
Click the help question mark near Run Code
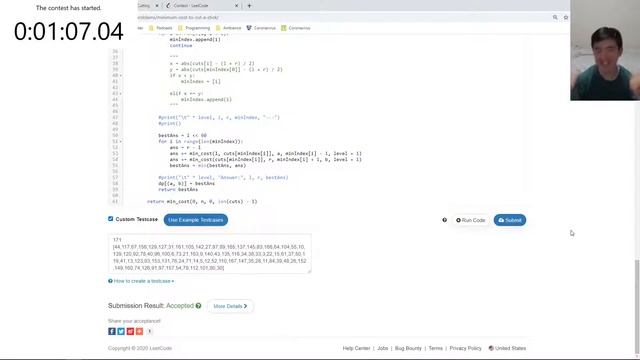[x=444, y=220]
